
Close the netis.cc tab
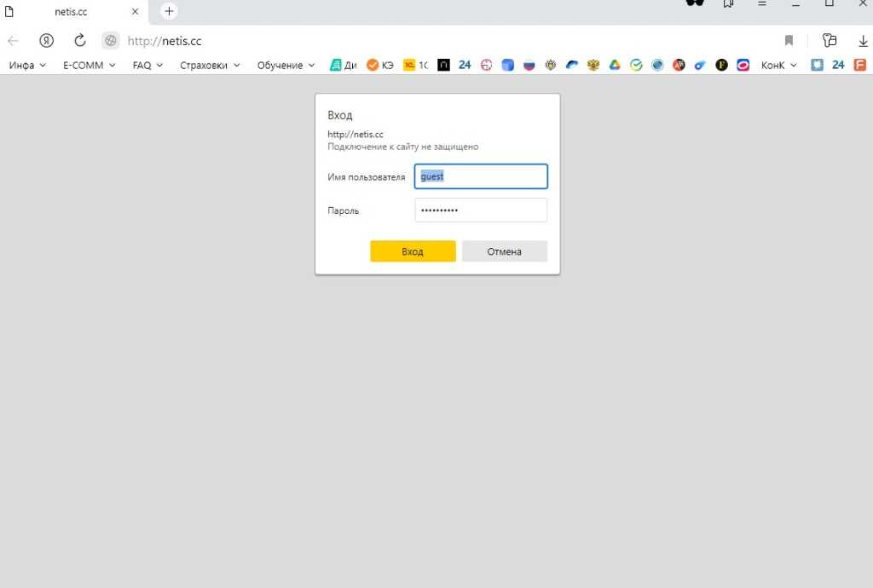[x=135, y=12]
